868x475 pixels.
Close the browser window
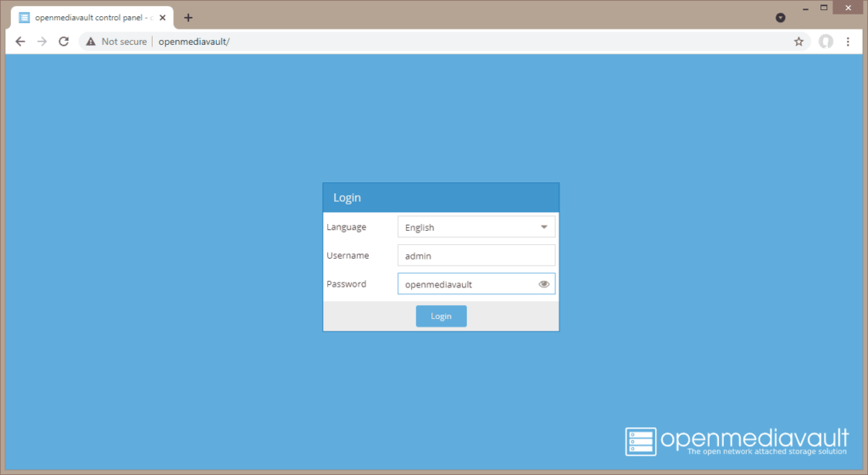coord(847,8)
